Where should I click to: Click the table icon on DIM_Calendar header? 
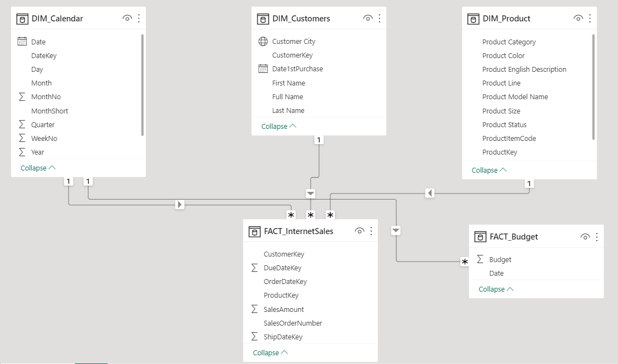pyautogui.click(x=22, y=18)
